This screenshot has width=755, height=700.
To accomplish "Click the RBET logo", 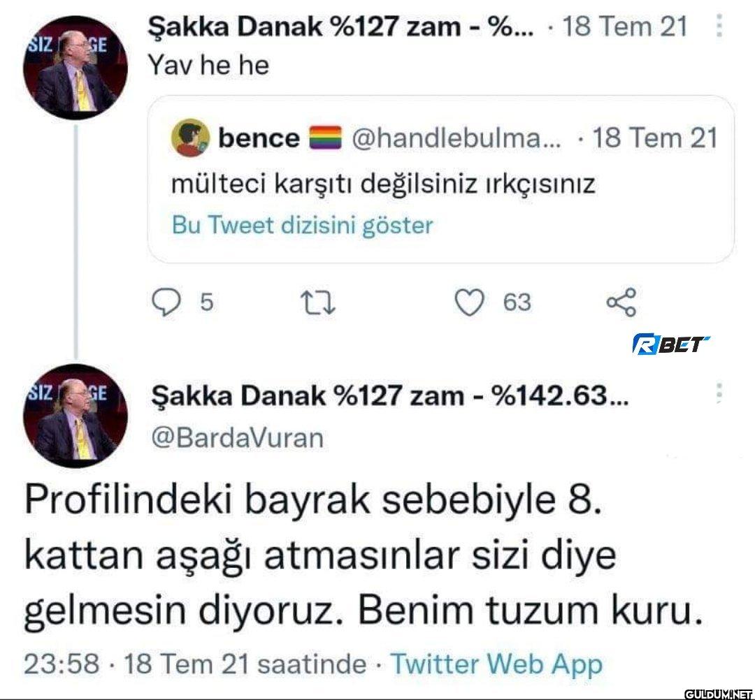I will click(x=670, y=344).
